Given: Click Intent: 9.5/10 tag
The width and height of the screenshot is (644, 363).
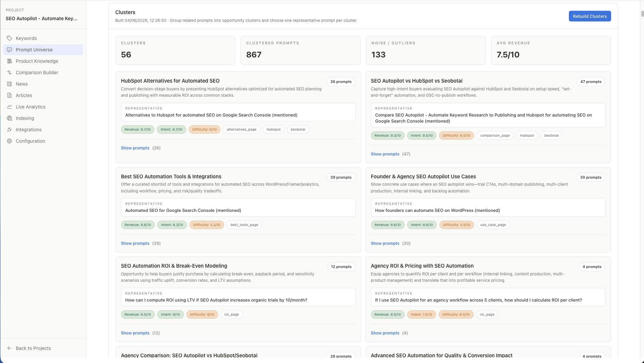Looking at the screenshot, I should [422, 136].
